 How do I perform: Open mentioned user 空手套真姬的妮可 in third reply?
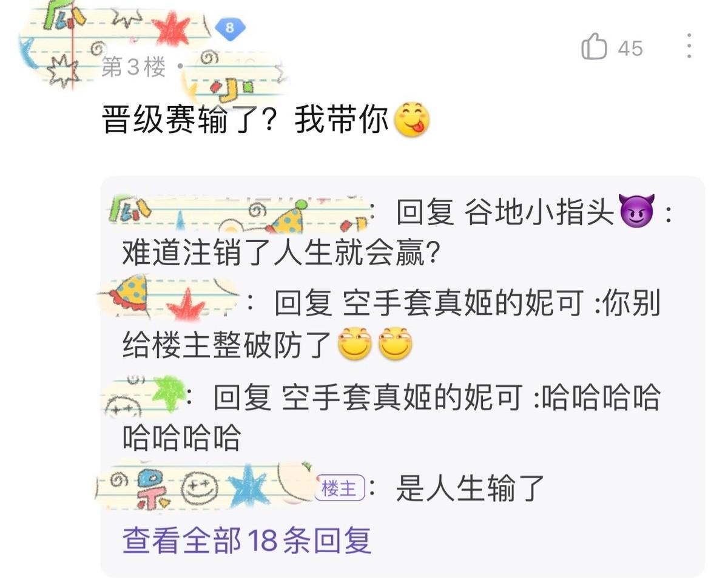tap(402, 398)
